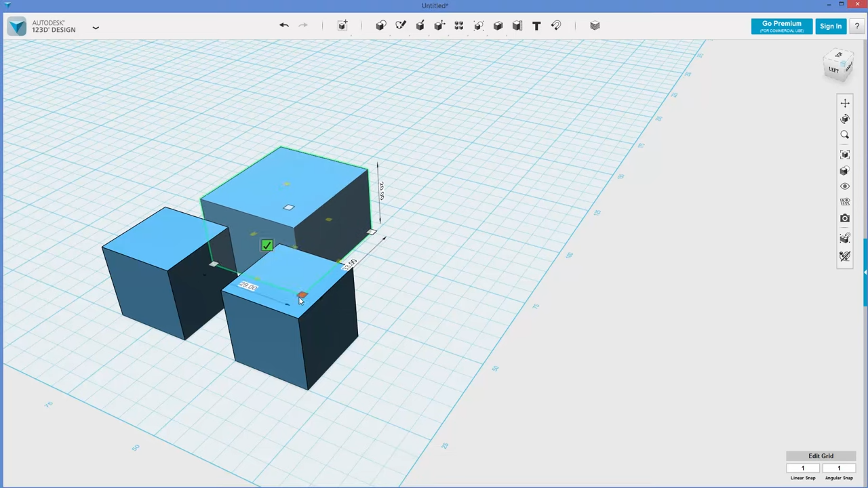Open the Material layers icon

[595, 26]
